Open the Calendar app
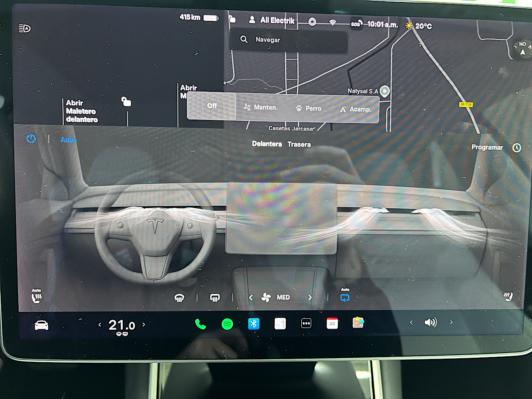This screenshot has width=532, height=399. pyautogui.click(x=332, y=323)
